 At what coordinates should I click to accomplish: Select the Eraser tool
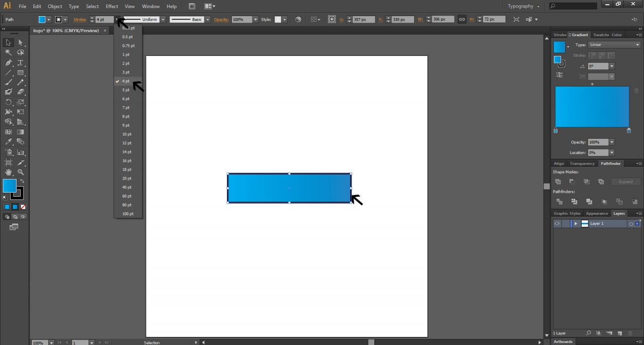(x=21, y=92)
